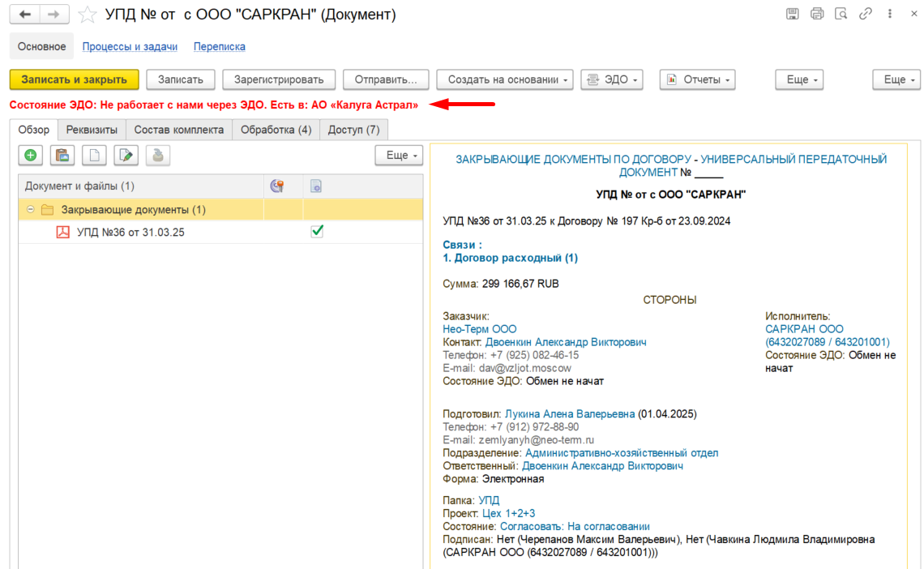
Task: Click the Отправить... button
Action: [386, 79]
